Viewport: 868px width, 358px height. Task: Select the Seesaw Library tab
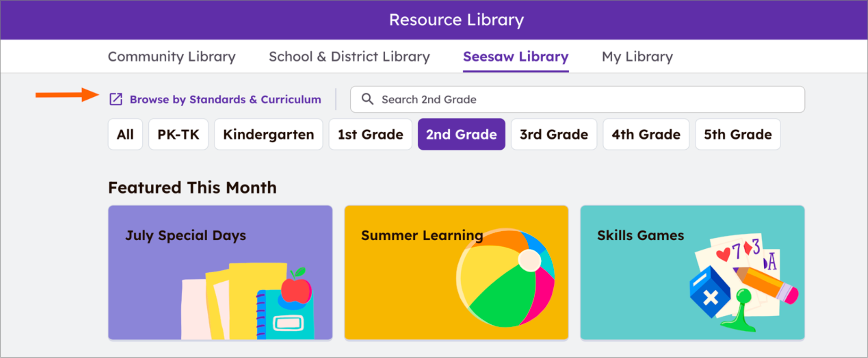515,57
